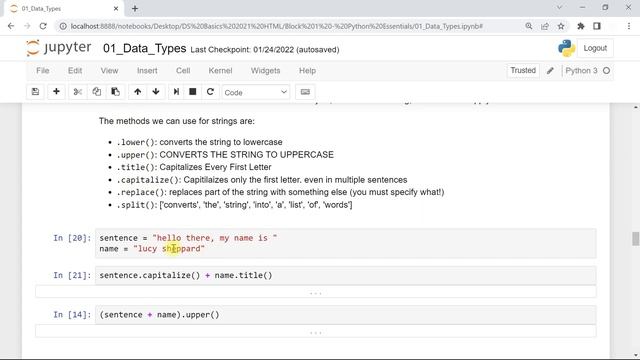Screen dimensions: 640x360
Task: Click the Python logo icon
Action: 567,48
